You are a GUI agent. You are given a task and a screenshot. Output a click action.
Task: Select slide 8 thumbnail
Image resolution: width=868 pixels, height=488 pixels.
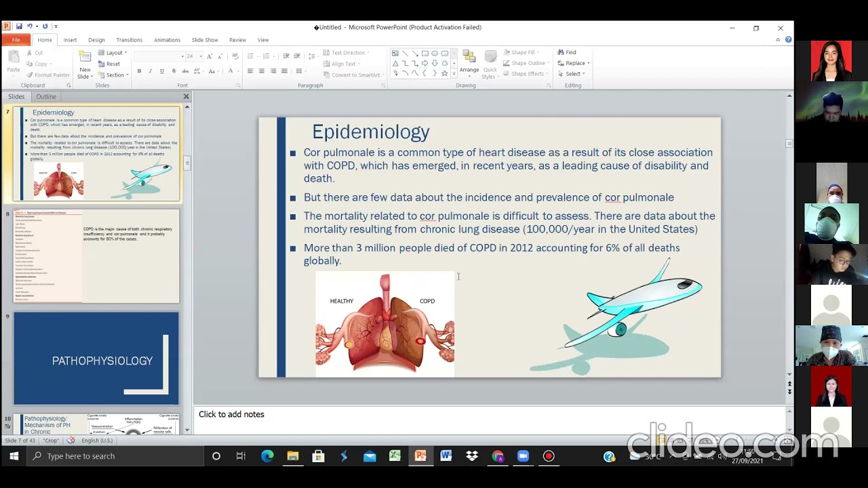point(96,256)
